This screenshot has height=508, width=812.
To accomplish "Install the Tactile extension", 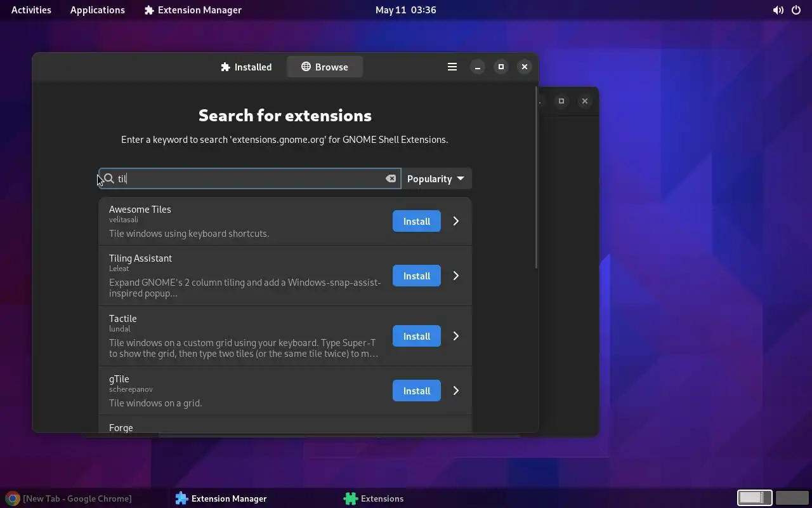I will (417, 336).
